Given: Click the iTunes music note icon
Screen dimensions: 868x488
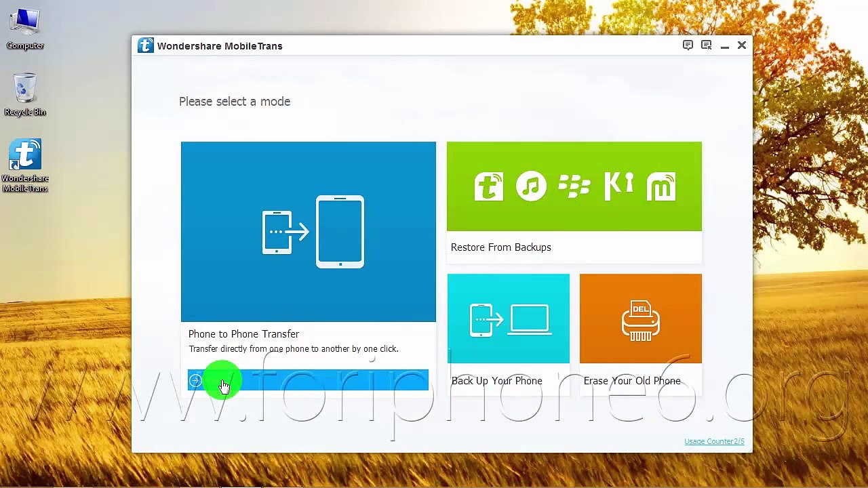Looking at the screenshot, I should tap(531, 186).
